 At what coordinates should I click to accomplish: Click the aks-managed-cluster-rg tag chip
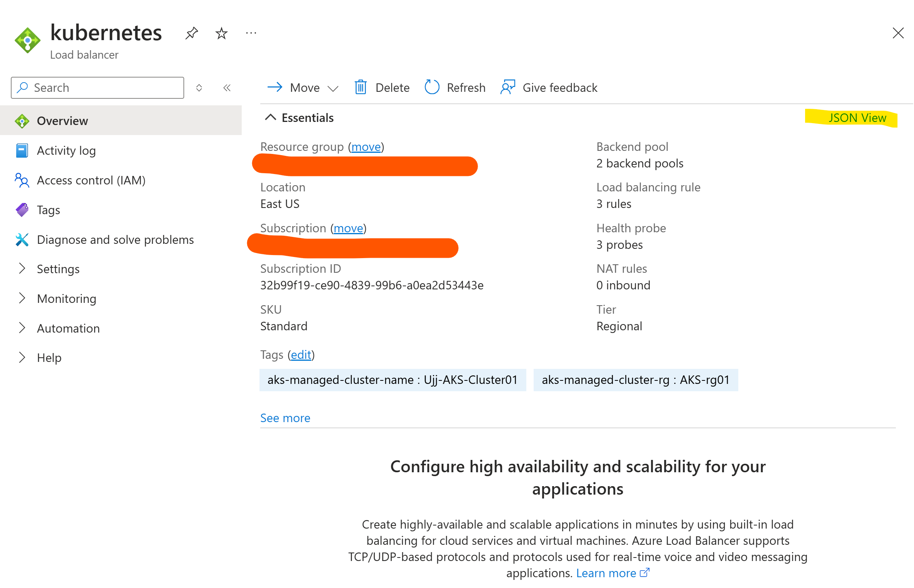click(636, 380)
